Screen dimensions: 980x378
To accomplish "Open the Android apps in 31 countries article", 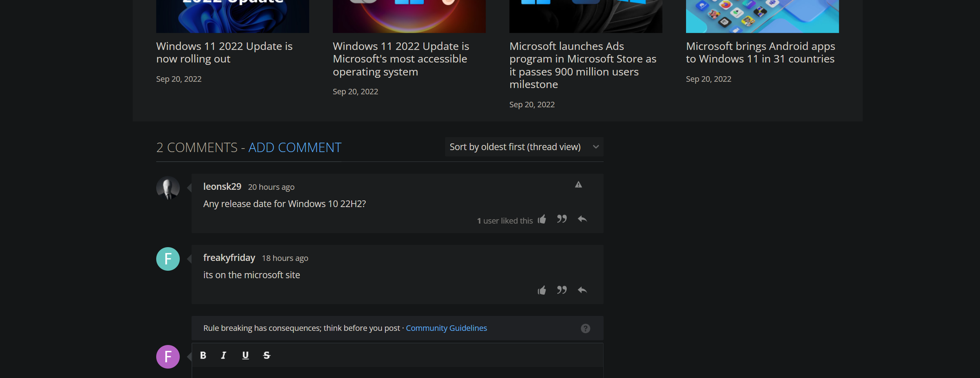I will 760,52.
